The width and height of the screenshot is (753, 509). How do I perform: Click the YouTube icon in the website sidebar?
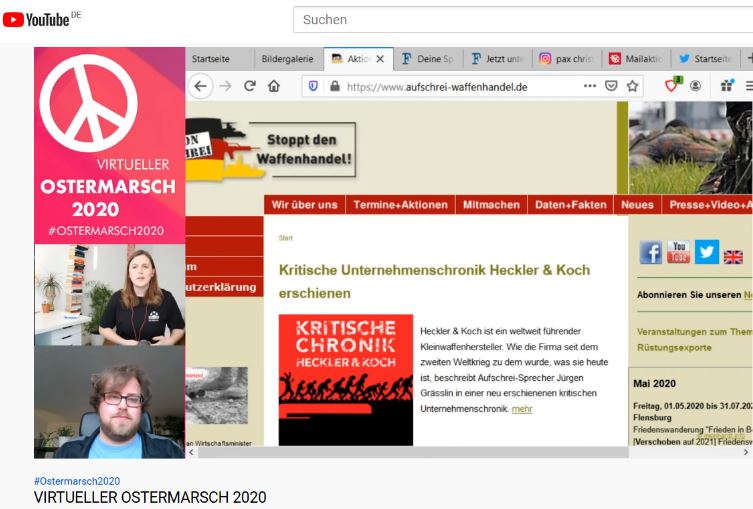pyautogui.click(x=679, y=252)
